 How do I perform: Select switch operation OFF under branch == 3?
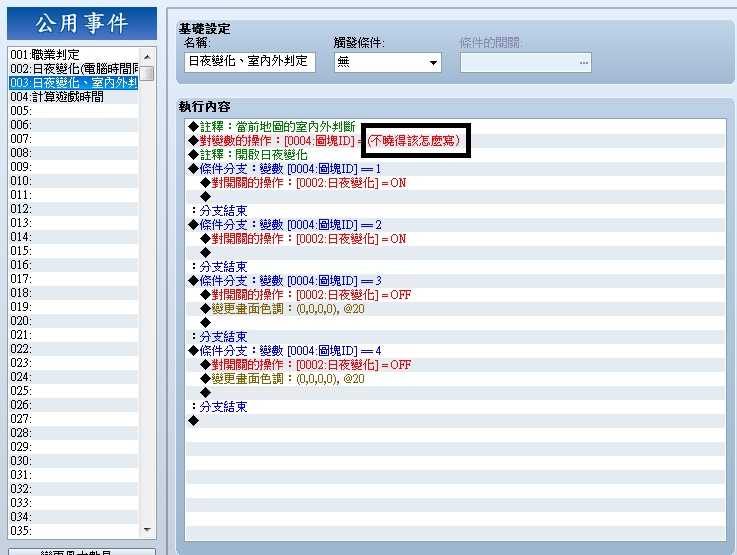click(x=455, y=295)
